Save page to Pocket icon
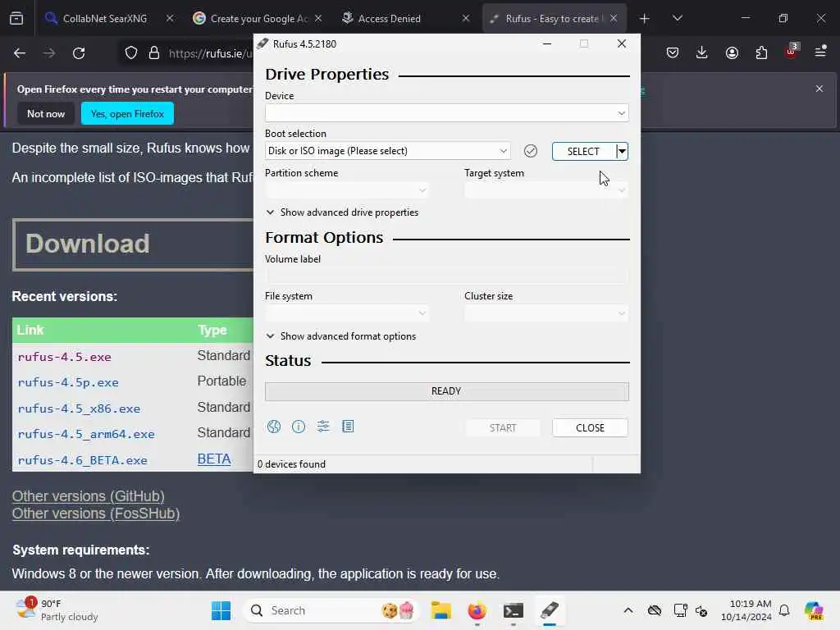Image resolution: width=840 pixels, height=630 pixels. 673,52
